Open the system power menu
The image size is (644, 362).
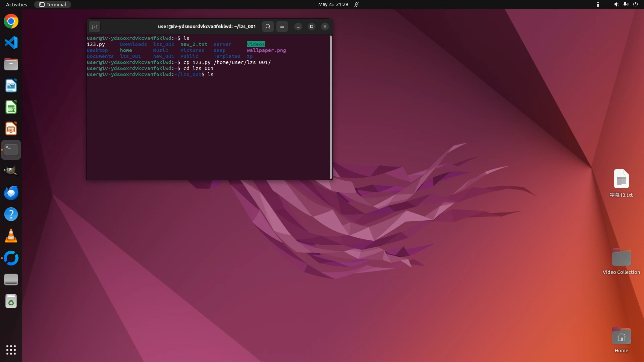pyautogui.click(x=635, y=4)
